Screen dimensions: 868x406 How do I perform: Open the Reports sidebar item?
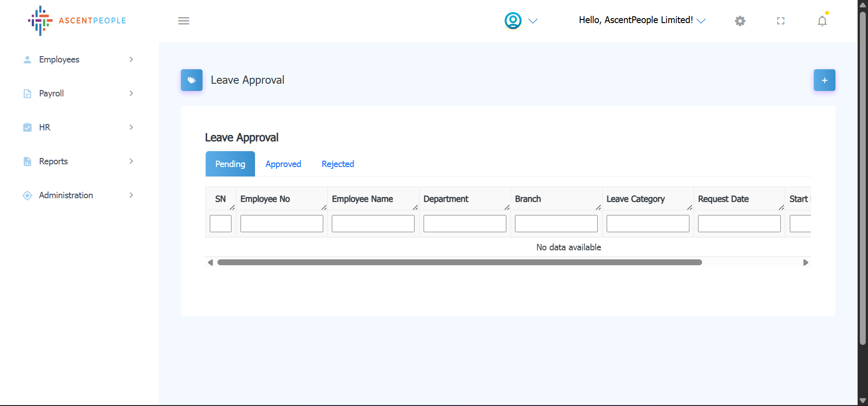click(x=53, y=162)
